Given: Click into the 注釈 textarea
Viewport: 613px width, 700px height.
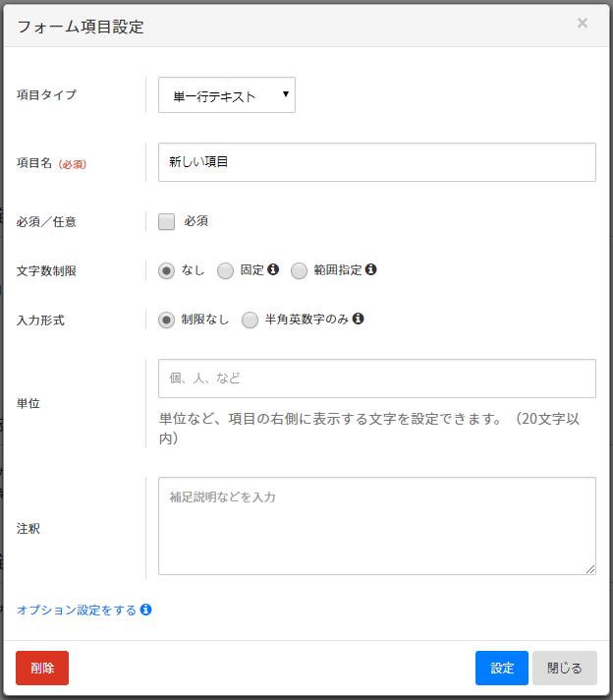Looking at the screenshot, I should (x=376, y=525).
